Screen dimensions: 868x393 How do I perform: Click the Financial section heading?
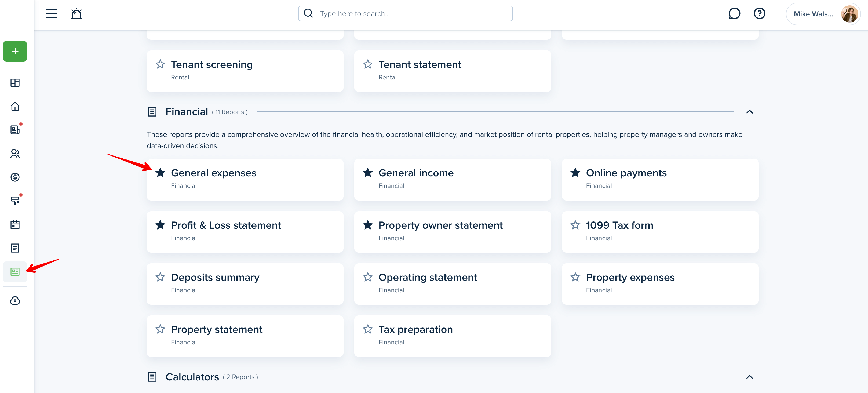(187, 112)
